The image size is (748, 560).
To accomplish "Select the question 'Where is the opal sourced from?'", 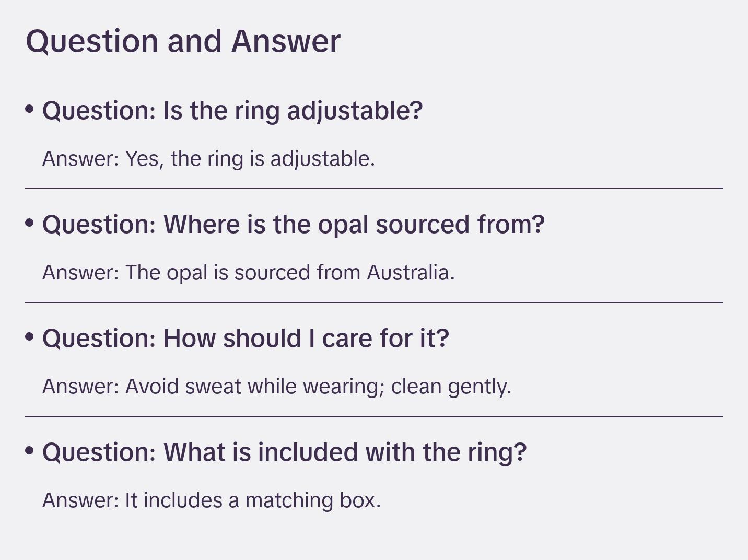I will [x=293, y=225].
